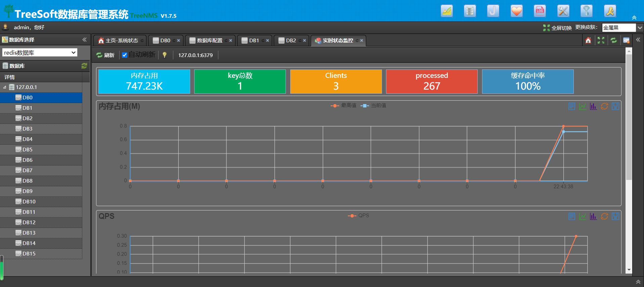Save memory chart as image

[x=615, y=106]
